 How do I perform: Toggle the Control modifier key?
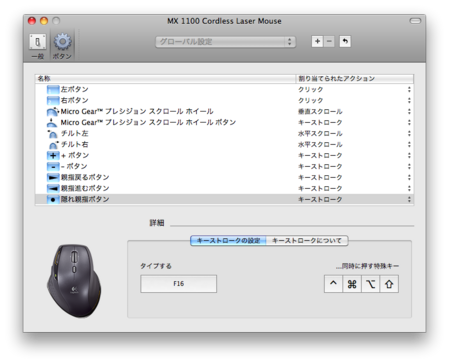click(333, 284)
